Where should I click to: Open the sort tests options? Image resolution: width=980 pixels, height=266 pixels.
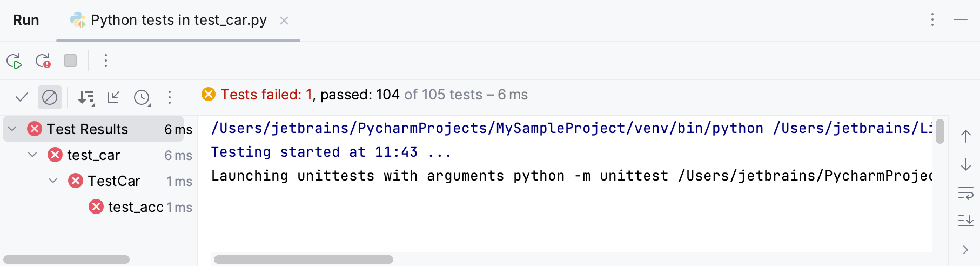pos(86,97)
